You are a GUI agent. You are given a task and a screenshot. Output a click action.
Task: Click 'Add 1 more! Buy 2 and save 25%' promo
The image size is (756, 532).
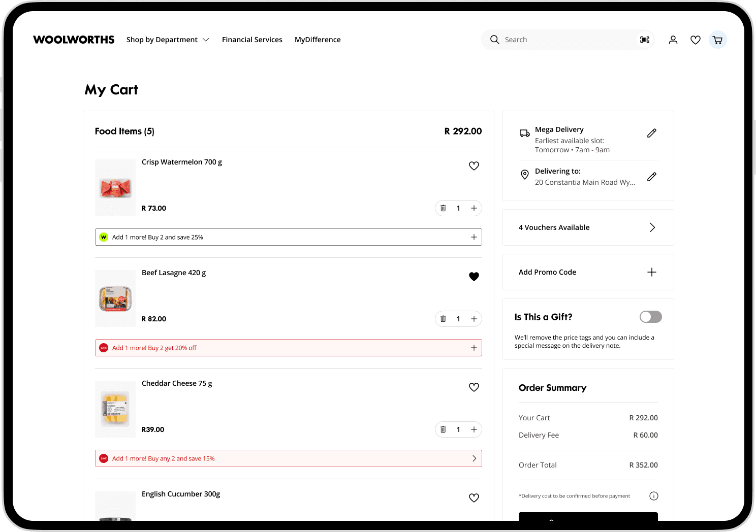point(289,237)
